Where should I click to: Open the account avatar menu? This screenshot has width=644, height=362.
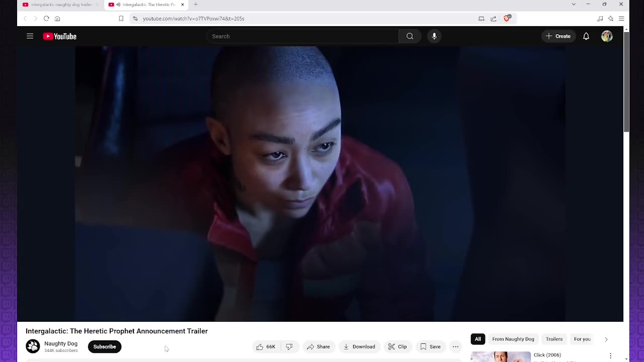(x=607, y=36)
